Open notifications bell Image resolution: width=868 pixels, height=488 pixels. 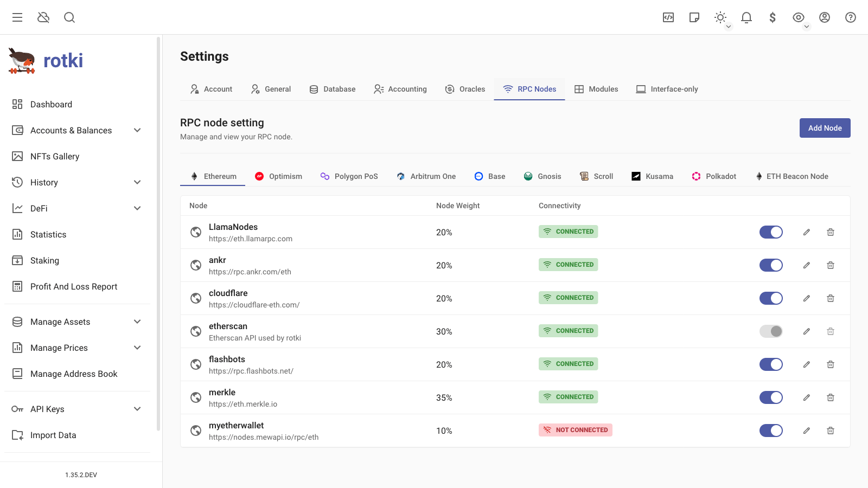(746, 17)
